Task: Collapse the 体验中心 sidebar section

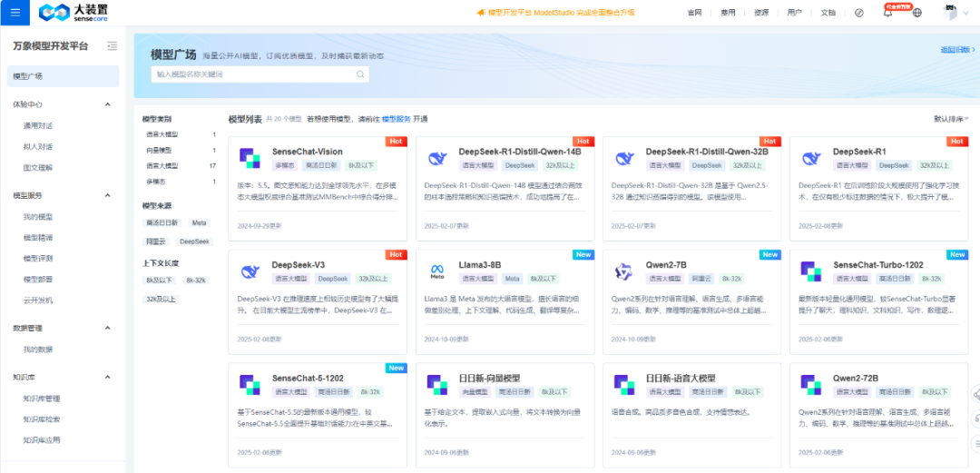Action: coord(107,104)
